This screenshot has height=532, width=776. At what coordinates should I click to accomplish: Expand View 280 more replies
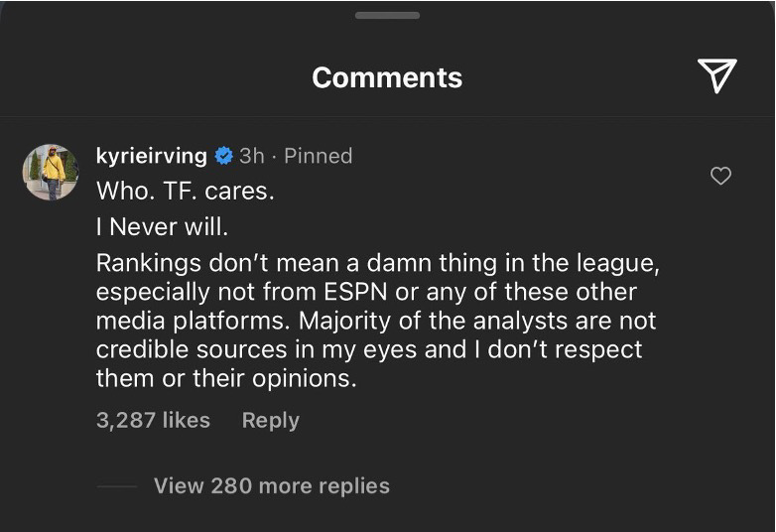[x=271, y=485]
